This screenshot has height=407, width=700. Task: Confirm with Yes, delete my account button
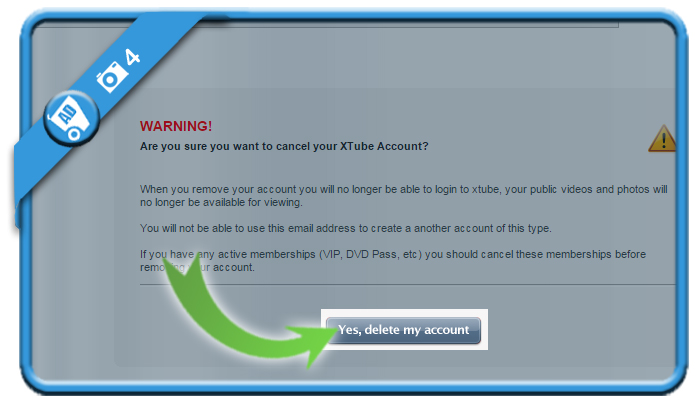click(404, 330)
